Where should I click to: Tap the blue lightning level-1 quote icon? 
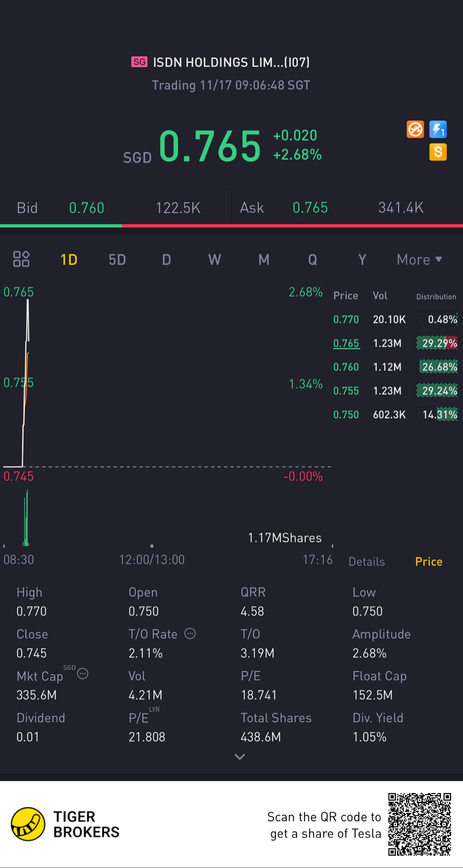[438, 129]
